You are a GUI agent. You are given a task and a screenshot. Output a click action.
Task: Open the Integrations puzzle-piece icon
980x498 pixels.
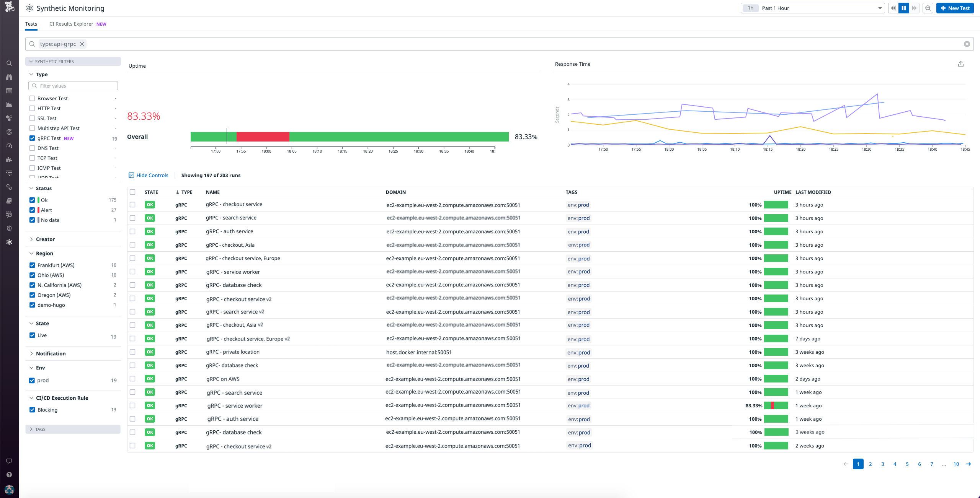(x=9, y=159)
